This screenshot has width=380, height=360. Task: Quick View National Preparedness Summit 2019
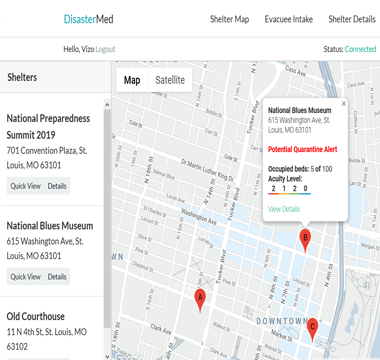click(25, 186)
